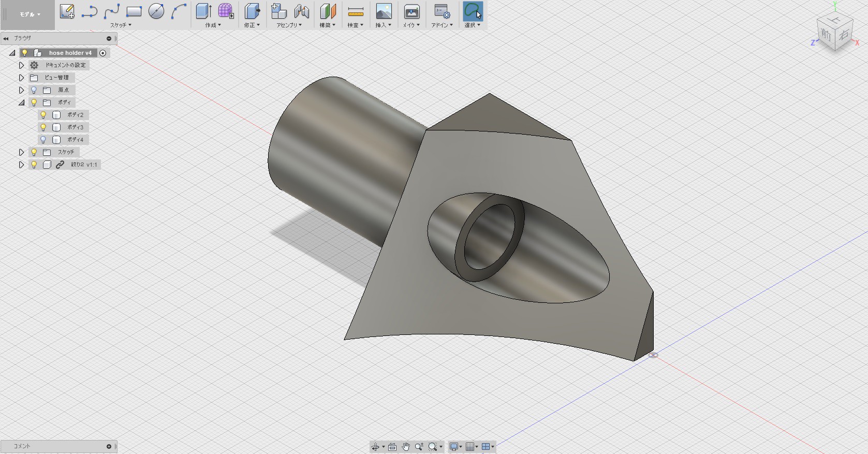868x454 pixels.
Task: Expand the 絞り2 v1:1 component node
Action: click(21, 165)
